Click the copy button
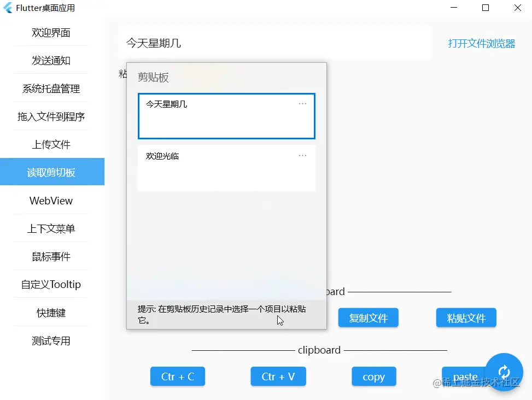 tap(374, 377)
